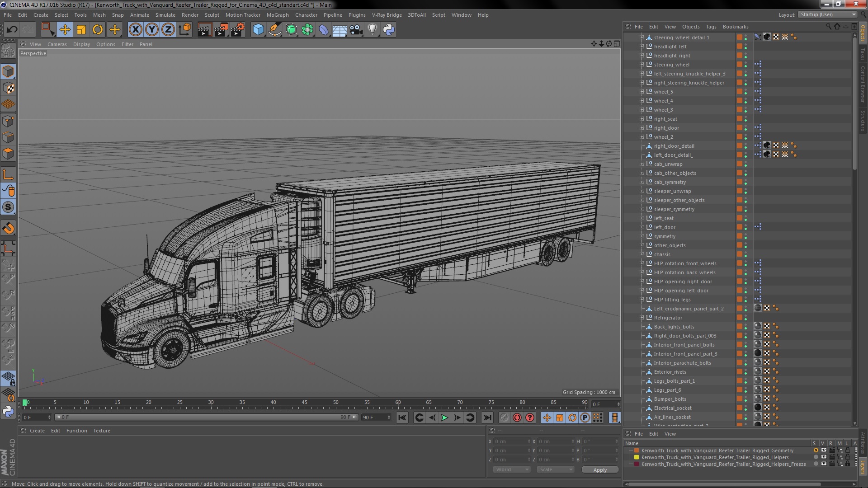This screenshot has height=488, width=868.
Task: Toggle Autokeying red button
Action: coord(517,418)
